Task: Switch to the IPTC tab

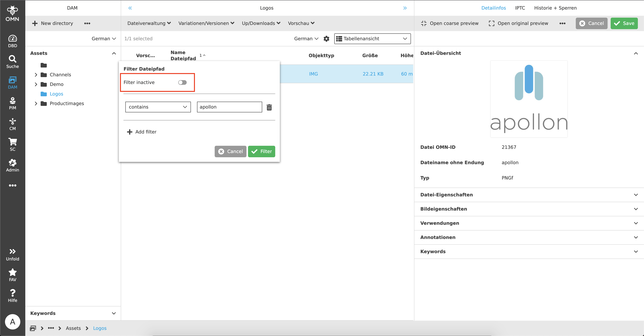Action: [x=520, y=8]
